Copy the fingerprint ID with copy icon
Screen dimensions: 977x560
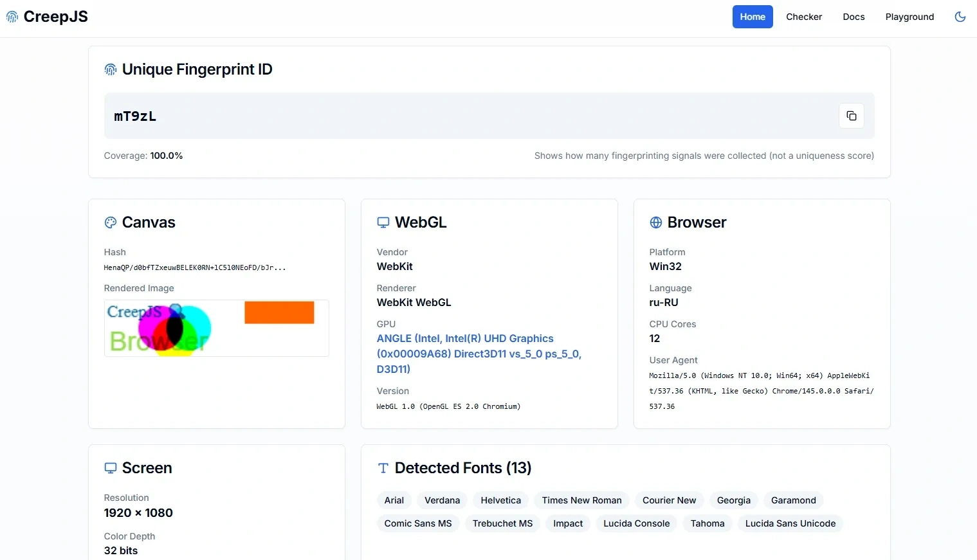tap(851, 116)
